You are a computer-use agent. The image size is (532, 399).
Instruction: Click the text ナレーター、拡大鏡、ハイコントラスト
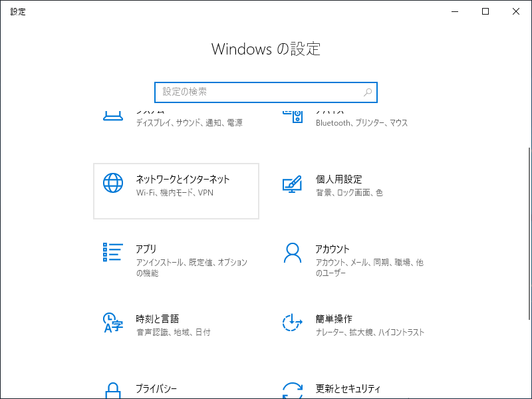[x=370, y=332]
